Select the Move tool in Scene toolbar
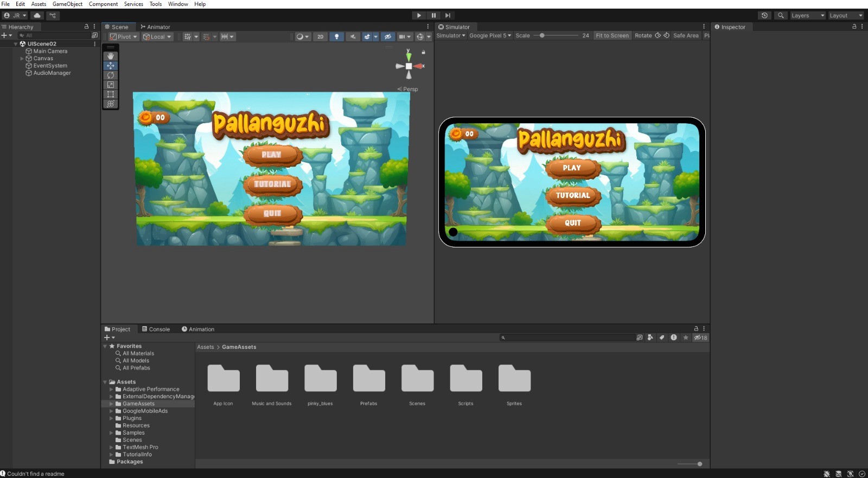 click(x=111, y=66)
